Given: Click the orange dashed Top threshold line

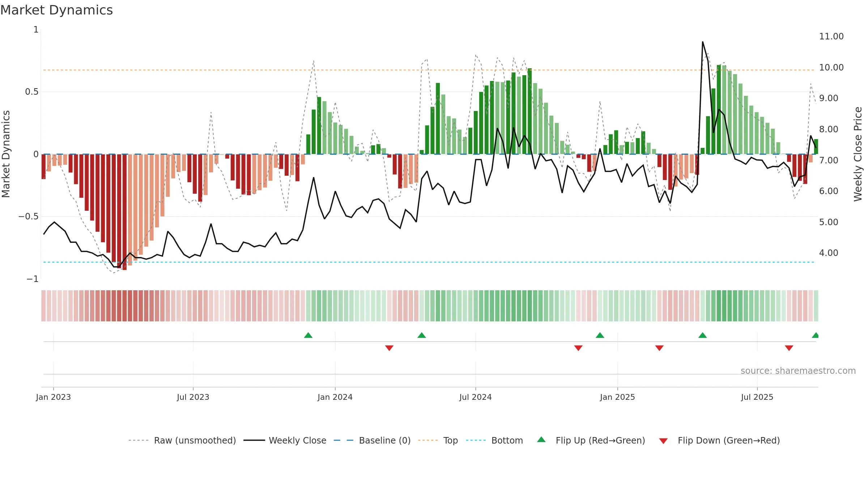Looking at the screenshot, I should point(429,70).
